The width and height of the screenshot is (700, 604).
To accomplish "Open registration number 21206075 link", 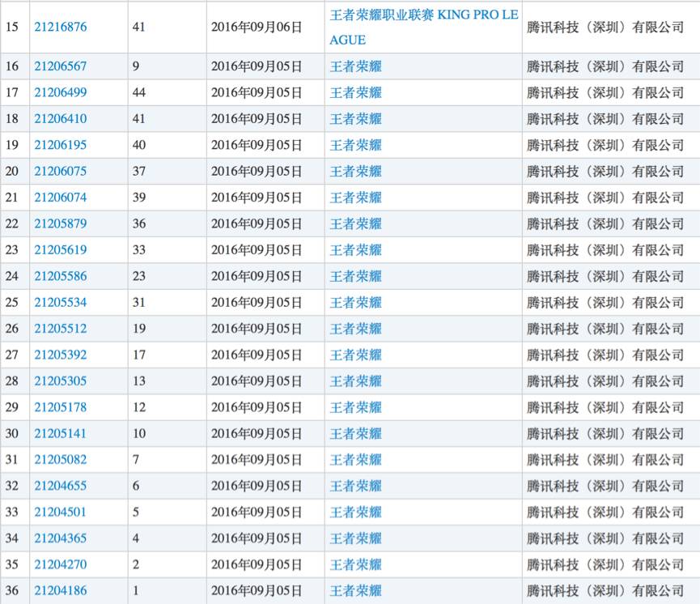I will [60, 171].
